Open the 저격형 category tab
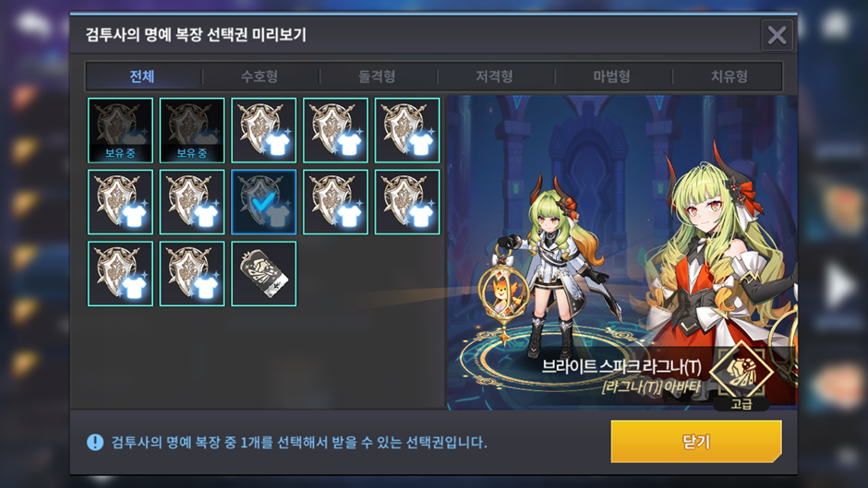868x488 pixels. point(494,77)
